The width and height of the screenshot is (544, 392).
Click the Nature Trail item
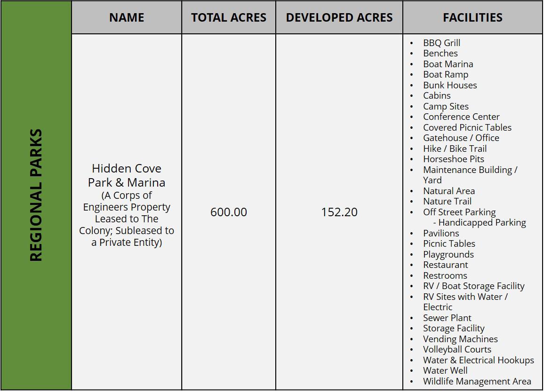[x=447, y=201]
